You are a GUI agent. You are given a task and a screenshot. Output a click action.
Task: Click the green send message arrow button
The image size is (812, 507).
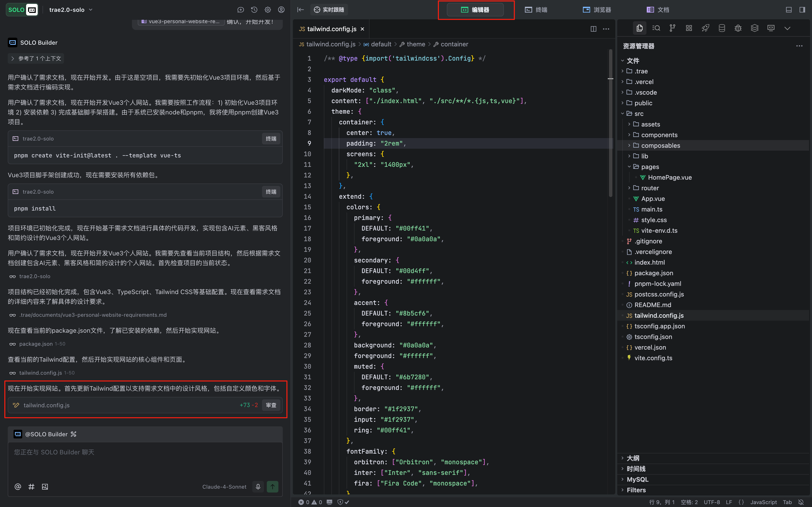click(x=272, y=486)
